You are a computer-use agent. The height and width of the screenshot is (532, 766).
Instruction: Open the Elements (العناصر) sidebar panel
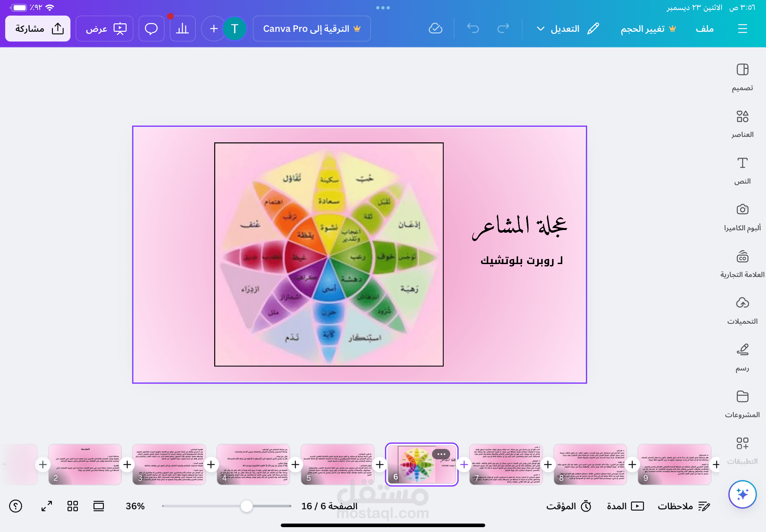[742, 124]
